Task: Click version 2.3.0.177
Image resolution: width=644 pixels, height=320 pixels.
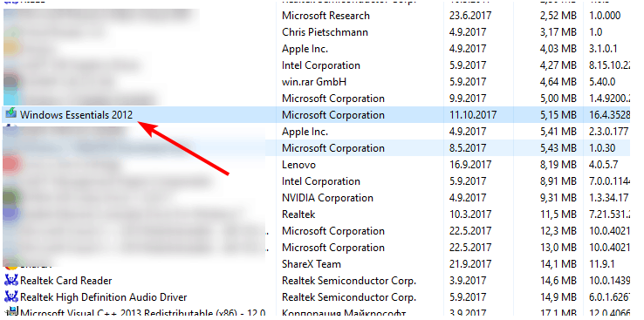Action: tap(608, 133)
